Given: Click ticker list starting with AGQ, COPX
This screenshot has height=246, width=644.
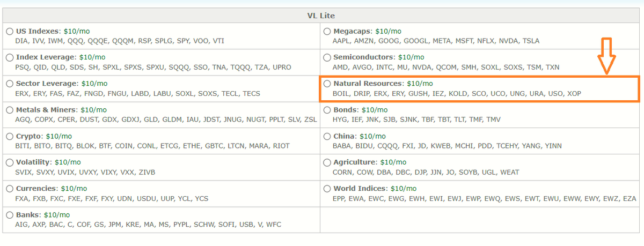Looking at the screenshot, I should (166, 120).
